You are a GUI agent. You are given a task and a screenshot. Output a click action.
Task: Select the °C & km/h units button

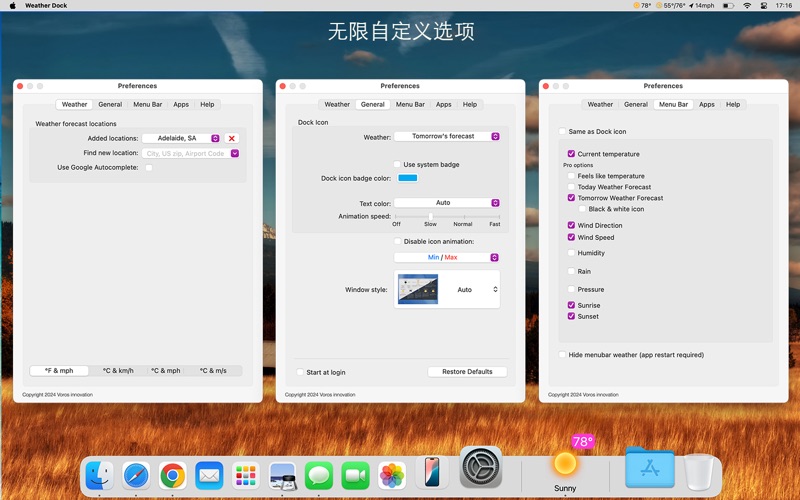(x=118, y=371)
